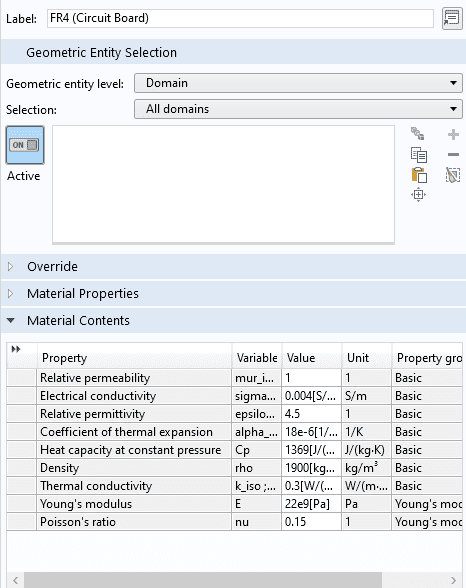Viewport: 466px width, 588px height.
Task: Click the Zoom to Selection icon
Action: (418, 195)
